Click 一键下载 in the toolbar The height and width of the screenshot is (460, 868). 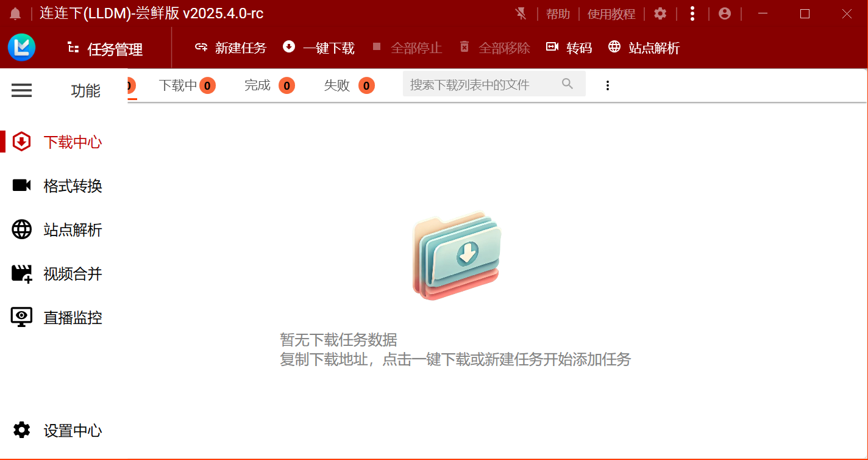[319, 48]
